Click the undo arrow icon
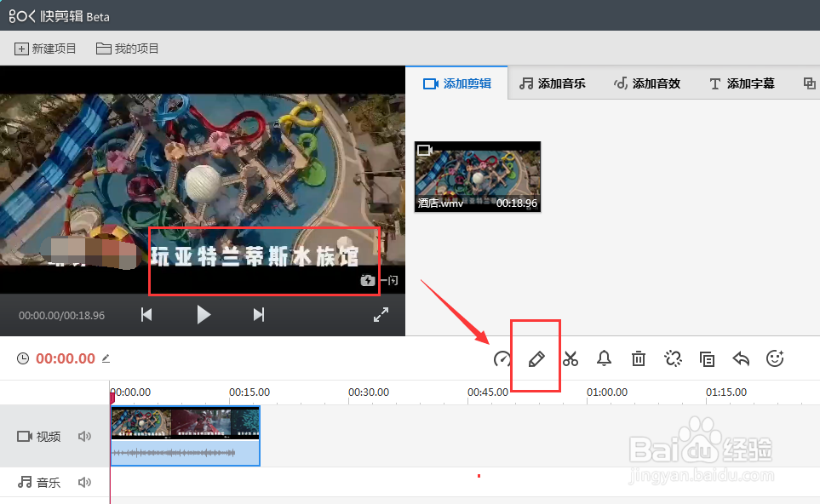Screen dimensions: 820x504 740,358
